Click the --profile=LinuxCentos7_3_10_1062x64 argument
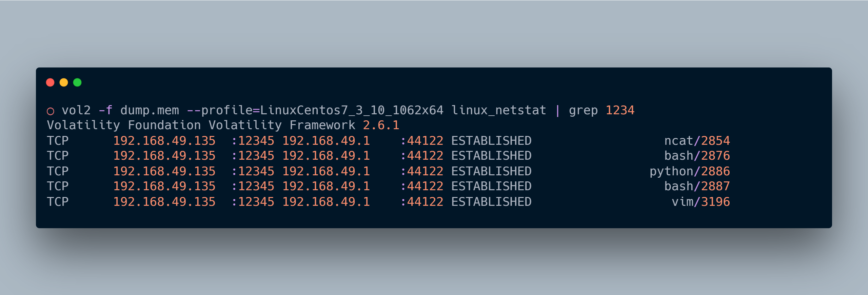Image resolution: width=868 pixels, height=295 pixels. tap(315, 111)
